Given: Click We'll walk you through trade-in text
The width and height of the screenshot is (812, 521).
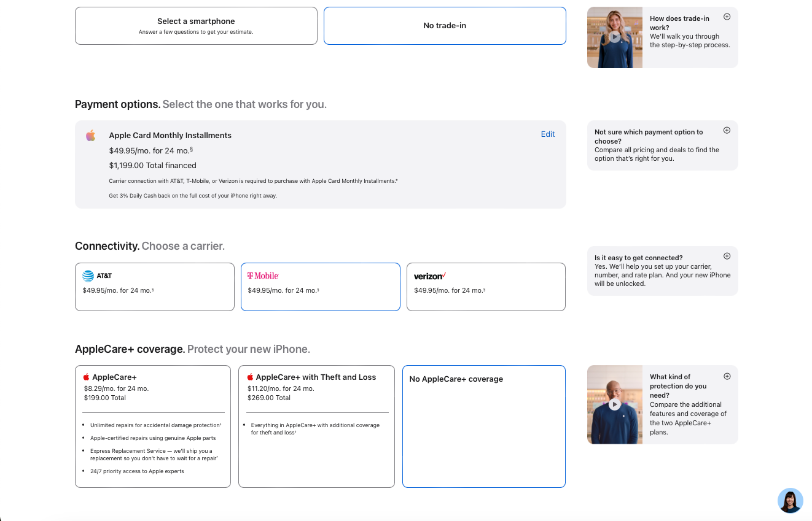Looking at the screenshot, I should point(690,41).
